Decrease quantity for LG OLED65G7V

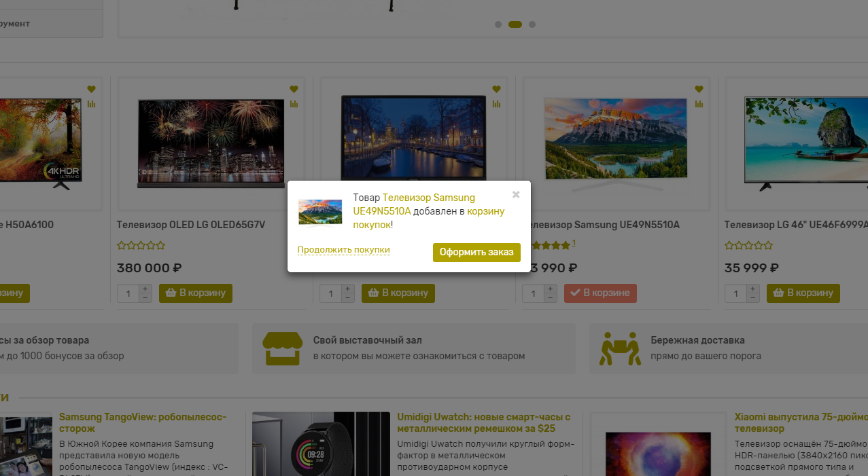145,297
